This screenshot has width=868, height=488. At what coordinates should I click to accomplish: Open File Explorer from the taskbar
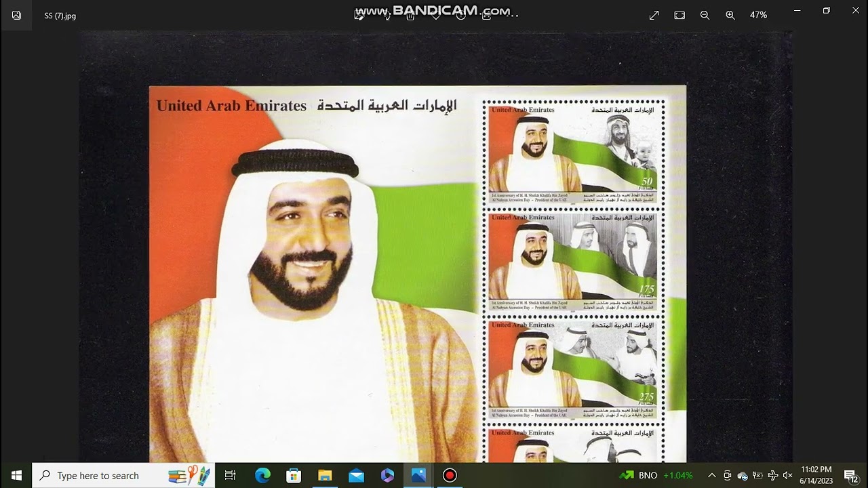325,475
